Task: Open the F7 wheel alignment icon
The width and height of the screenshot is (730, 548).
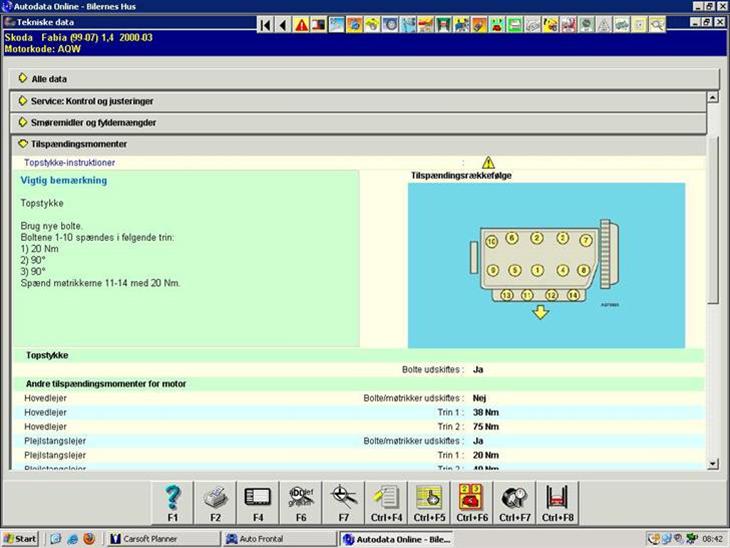Action: (x=344, y=499)
